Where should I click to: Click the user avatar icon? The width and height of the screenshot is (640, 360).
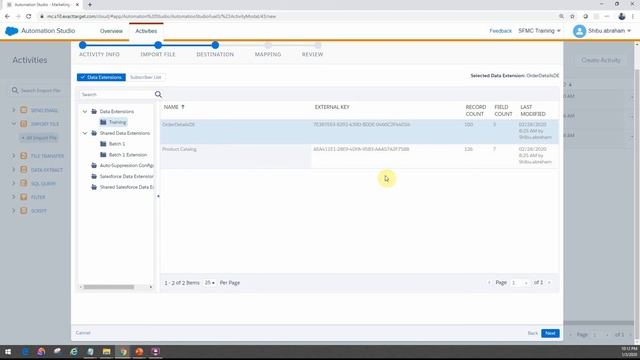point(579,31)
